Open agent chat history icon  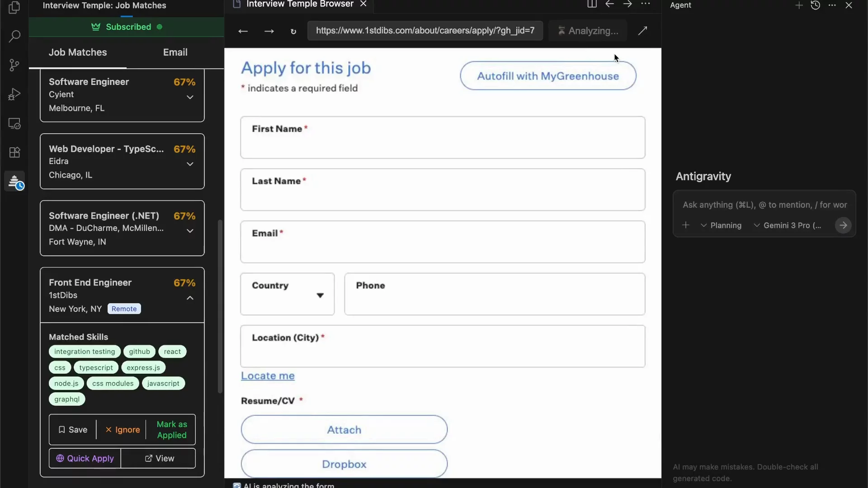816,5
